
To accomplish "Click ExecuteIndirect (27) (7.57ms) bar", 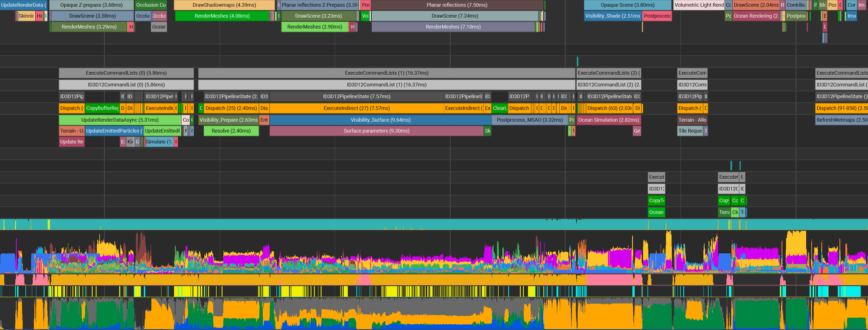I will 356,108.
